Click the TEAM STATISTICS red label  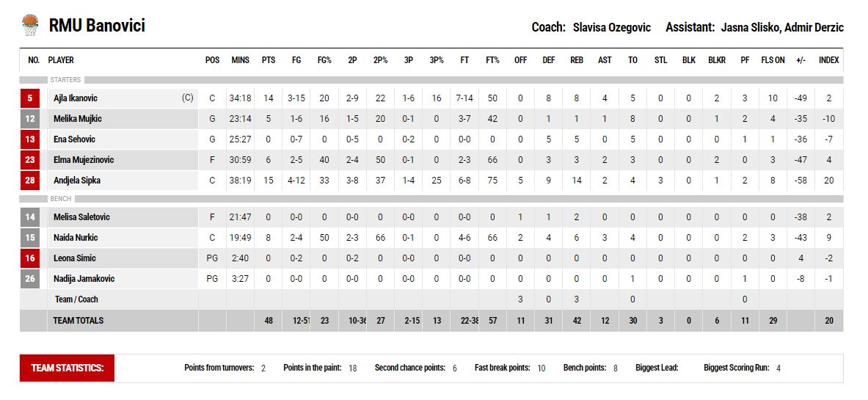tap(67, 368)
